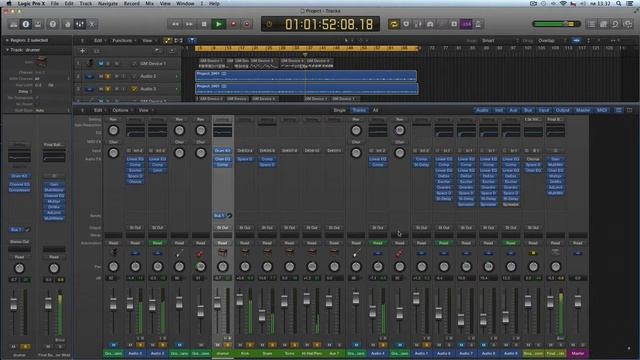Open the List Editors icon
640x360 pixels.
point(591,24)
